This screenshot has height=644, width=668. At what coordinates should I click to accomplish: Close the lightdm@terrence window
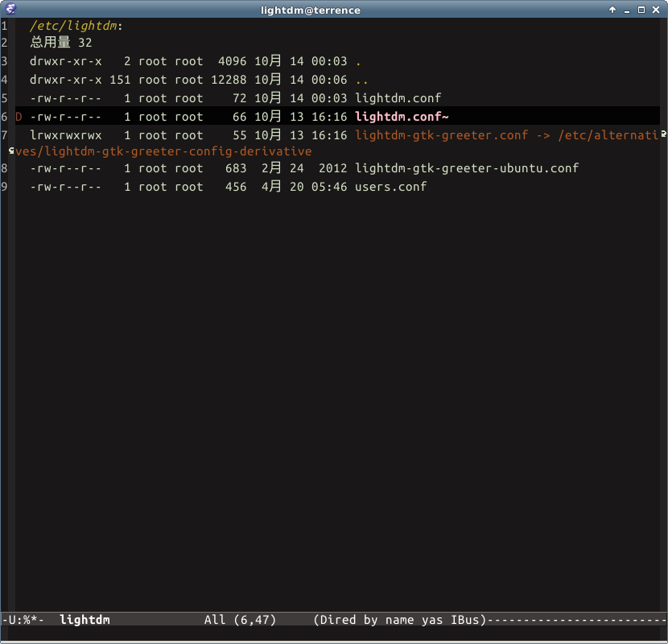656,10
